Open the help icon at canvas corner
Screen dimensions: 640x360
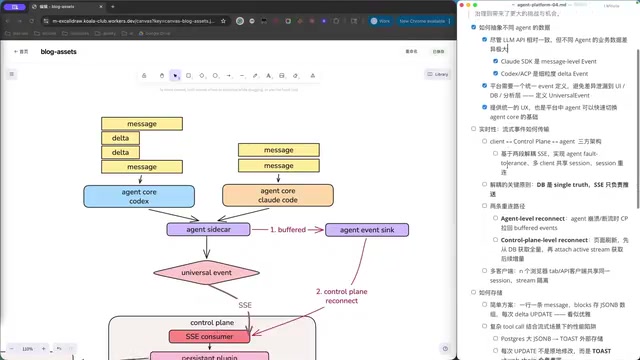point(445,349)
